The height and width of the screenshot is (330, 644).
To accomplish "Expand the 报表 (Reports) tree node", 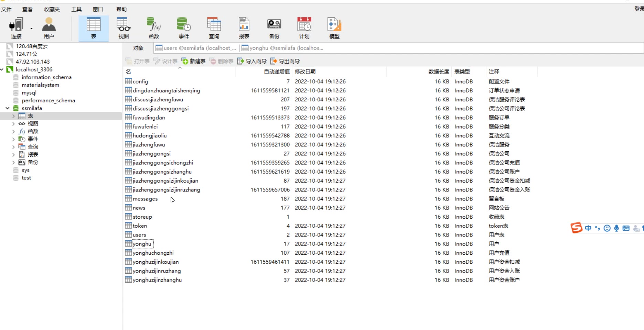I will click(13, 155).
